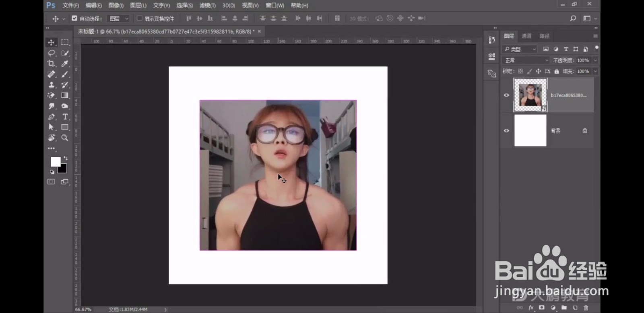The image size is (644, 313).
Task: Open the 图像(I) menu
Action: (116, 5)
